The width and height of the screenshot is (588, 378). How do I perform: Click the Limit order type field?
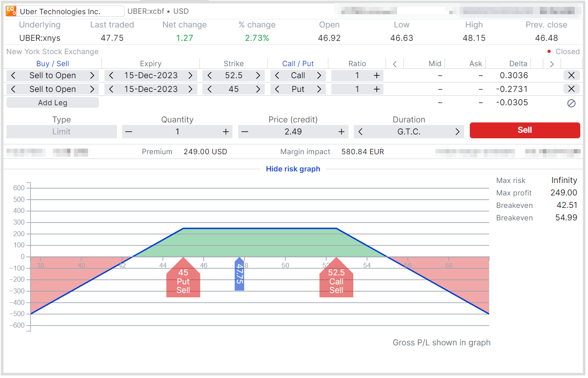tap(61, 132)
